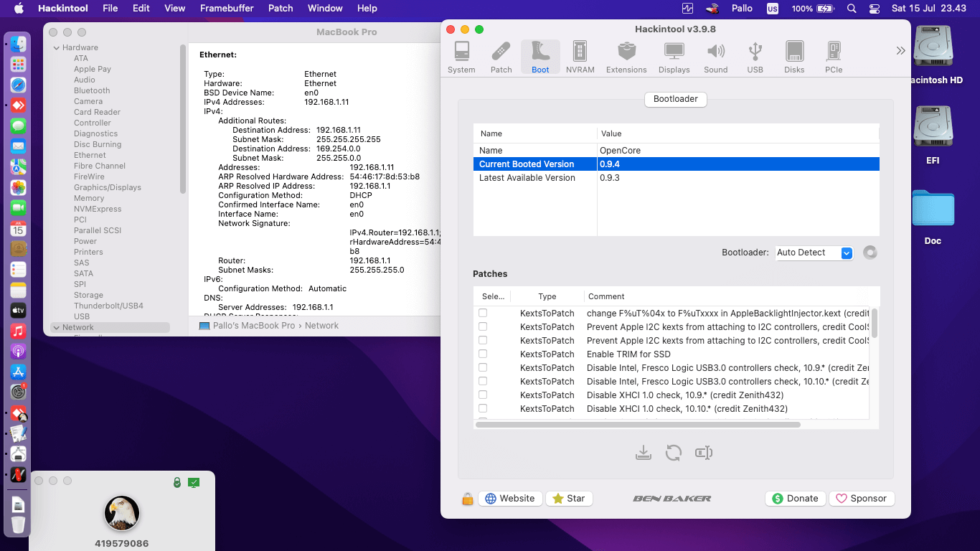Open the PCIe toolbar icon

pyautogui.click(x=834, y=57)
